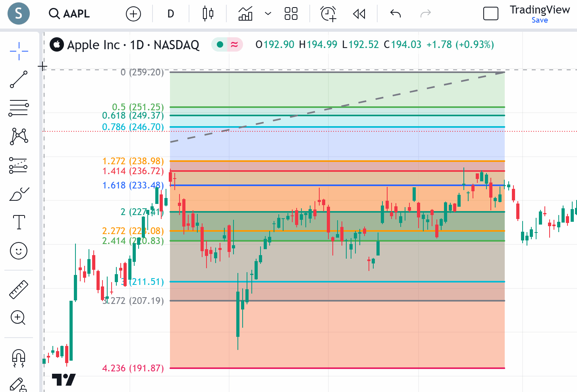Select the XABCD pattern tool
577x392 pixels.
click(19, 136)
